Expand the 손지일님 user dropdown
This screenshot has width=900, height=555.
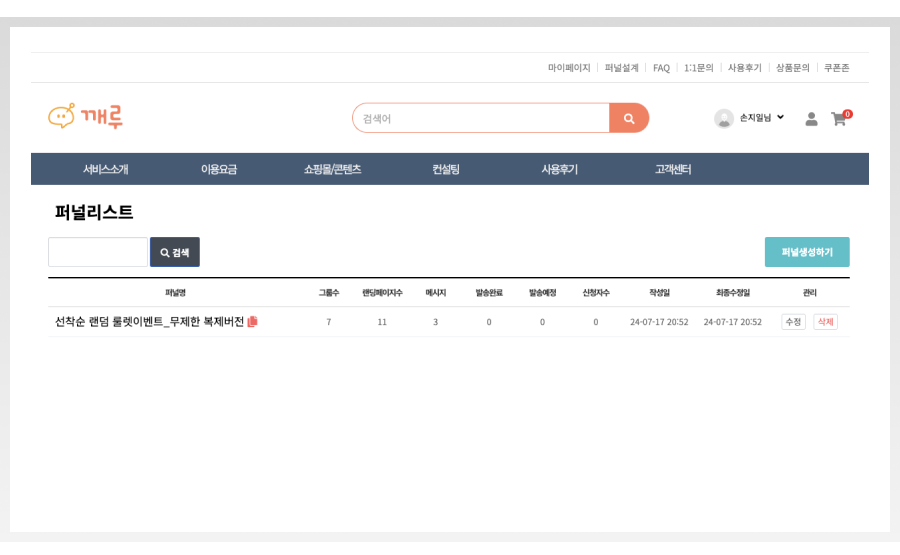780,117
